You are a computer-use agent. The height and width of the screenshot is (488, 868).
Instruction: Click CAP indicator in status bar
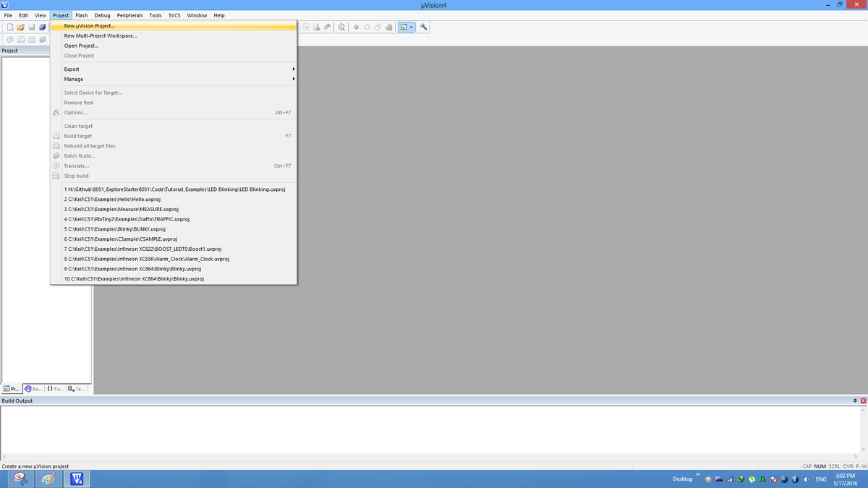pos(807,466)
